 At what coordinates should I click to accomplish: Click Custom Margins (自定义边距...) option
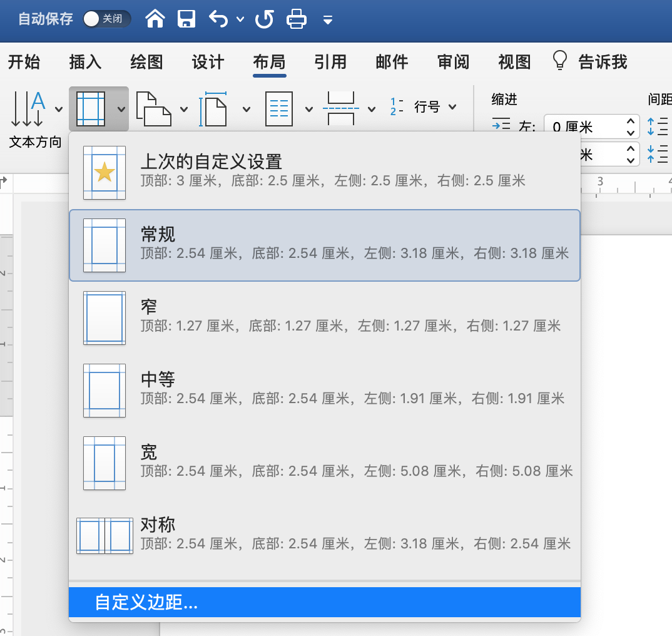[324, 602]
